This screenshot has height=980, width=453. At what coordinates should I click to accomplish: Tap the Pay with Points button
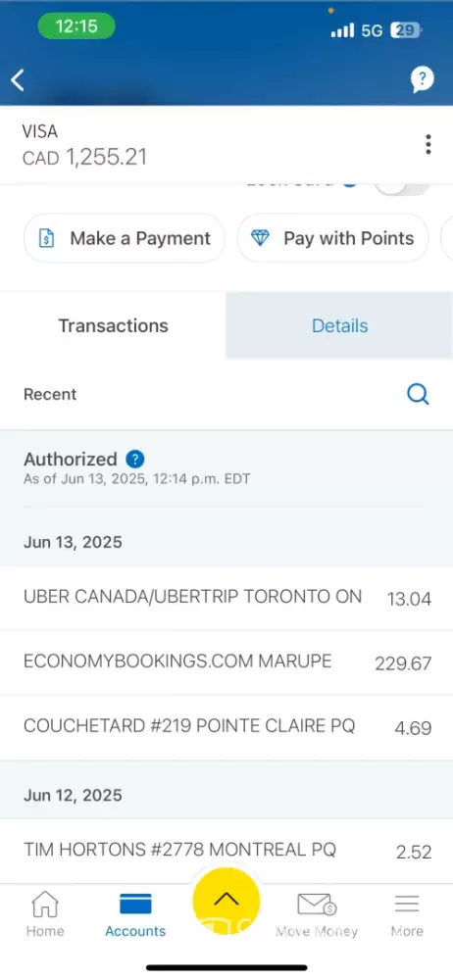[332, 238]
